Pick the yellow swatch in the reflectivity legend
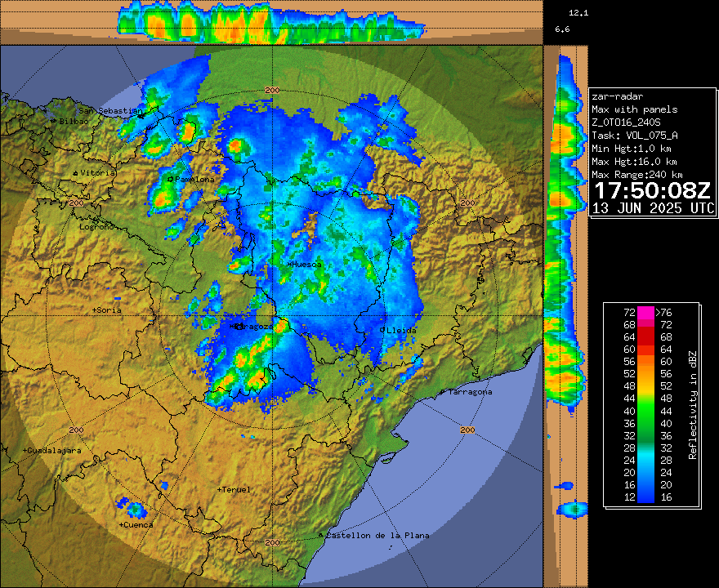This screenshot has height=588, width=719. click(x=645, y=392)
